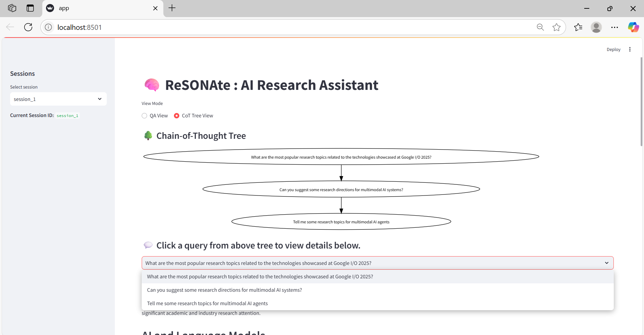Image resolution: width=644 pixels, height=335 pixels.
Task: Click the app tab title
Action: pyautogui.click(x=64, y=8)
